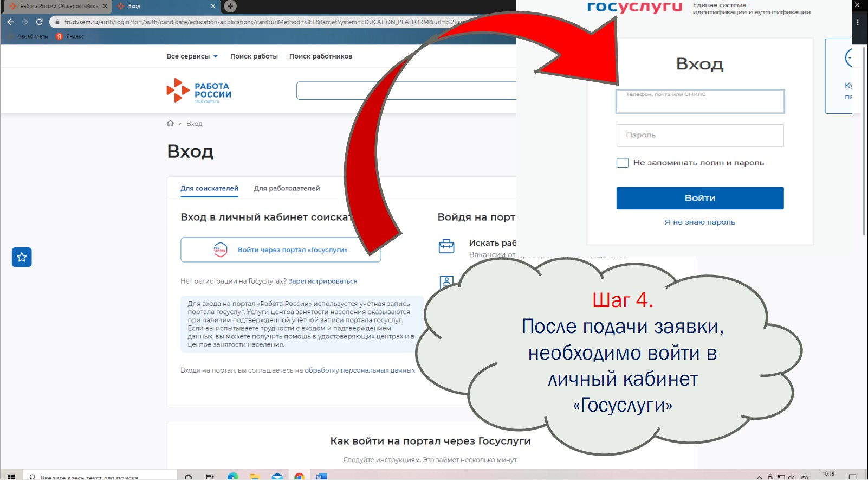Open 'Поиск работы' menu item
868x480 pixels.
coord(254,56)
